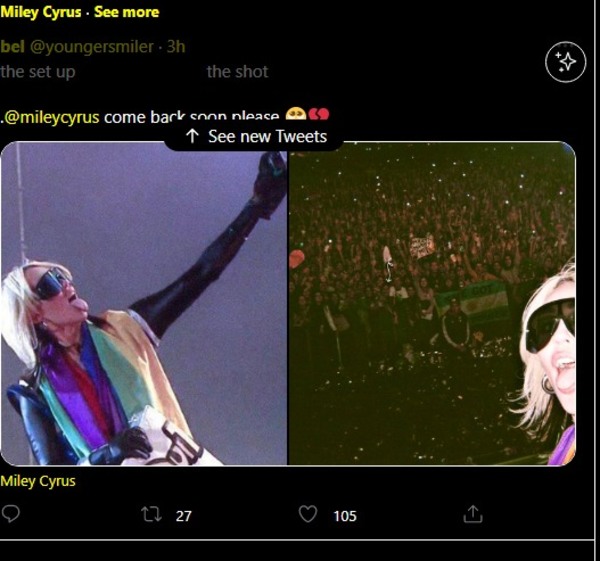
Task: Click the Miley Cyrus label under the photos
Action: [38, 481]
